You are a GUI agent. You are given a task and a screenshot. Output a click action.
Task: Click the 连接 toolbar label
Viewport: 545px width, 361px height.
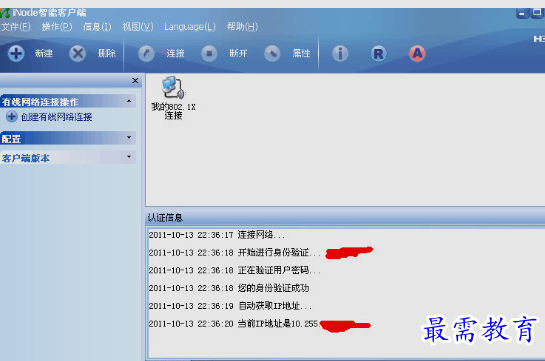(175, 54)
